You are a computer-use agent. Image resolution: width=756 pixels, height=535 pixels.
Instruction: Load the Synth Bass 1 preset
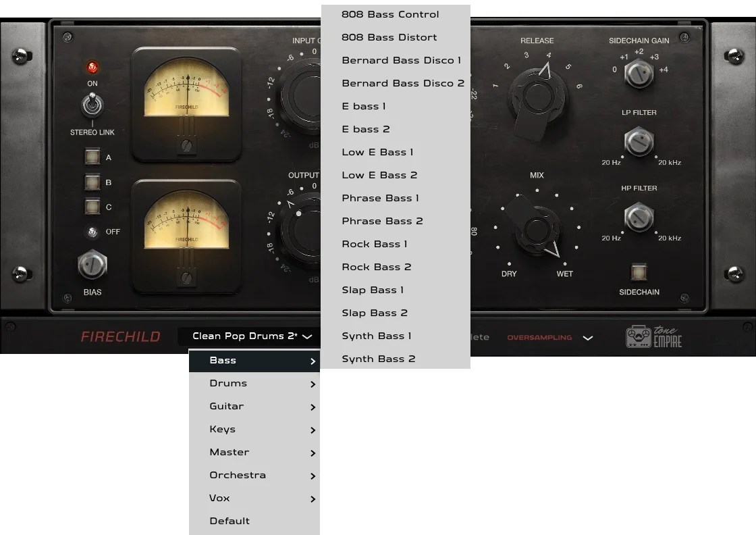point(396,336)
